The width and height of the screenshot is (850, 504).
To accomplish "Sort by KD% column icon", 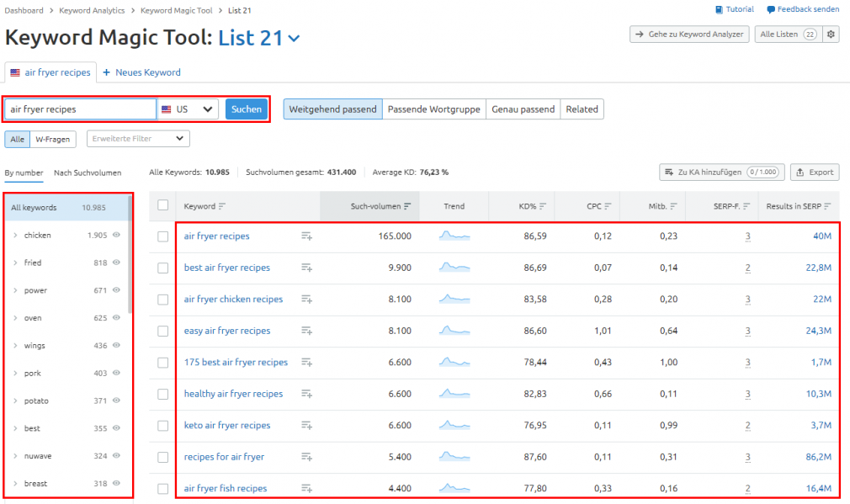I will pyautogui.click(x=543, y=206).
